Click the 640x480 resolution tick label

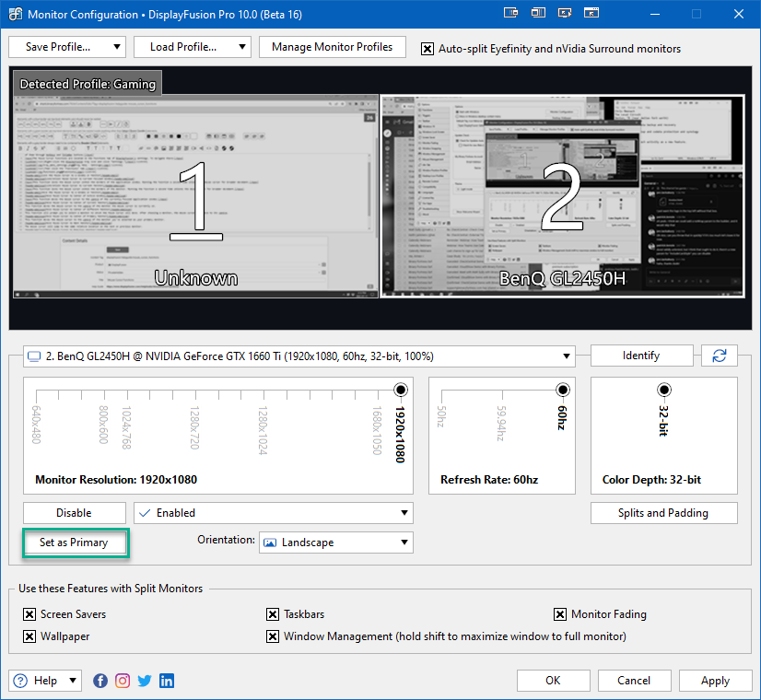coord(36,425)
